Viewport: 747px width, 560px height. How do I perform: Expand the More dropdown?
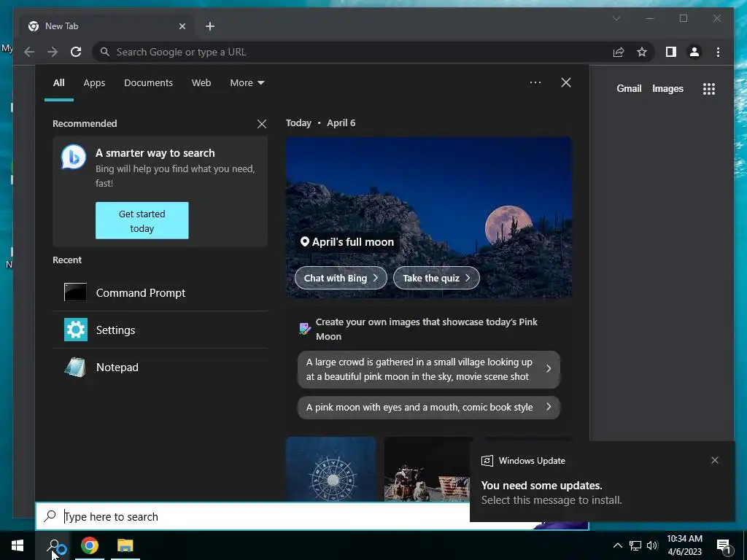point(247,83)
